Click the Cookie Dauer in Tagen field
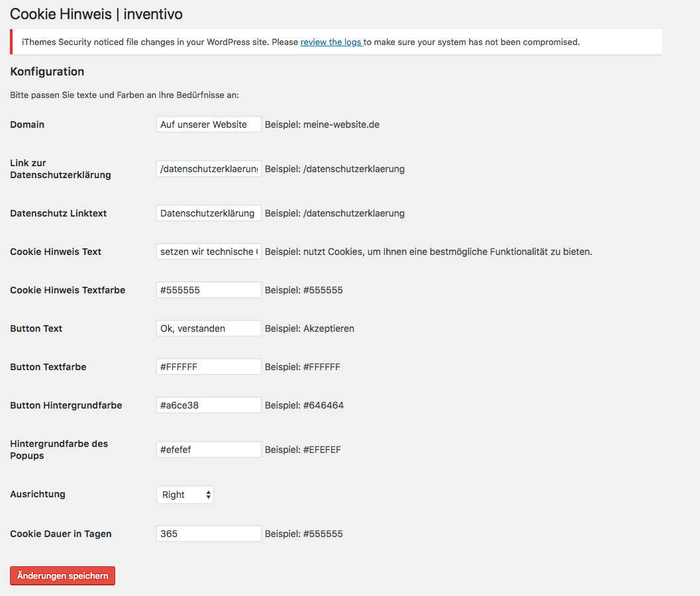The height and width of the screenshot is (596, 700). pos(209,534)
